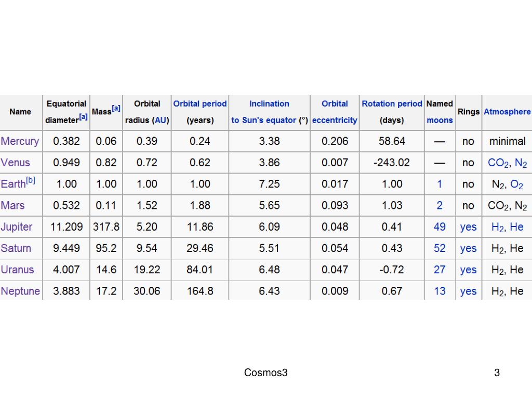The height and width of the screenshot is (399, 532).
Task: Click the Orbital period column header link
Action: [200, 104]
